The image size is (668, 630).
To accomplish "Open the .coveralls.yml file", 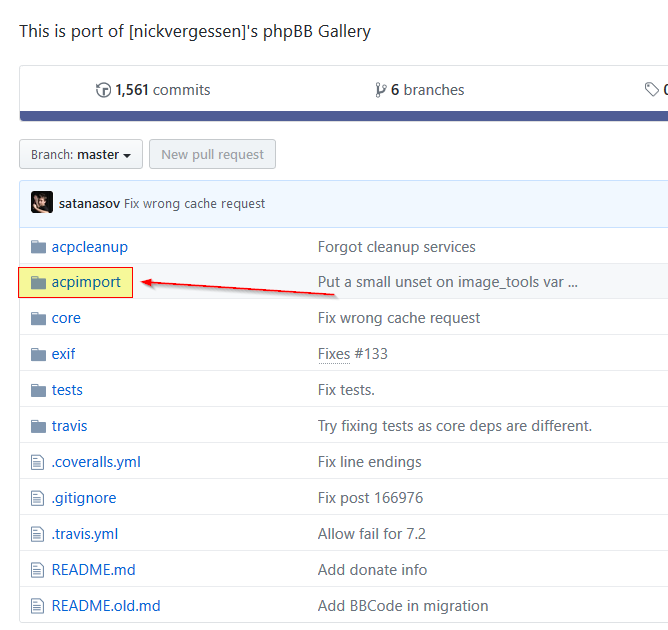I will click(96, 462).
